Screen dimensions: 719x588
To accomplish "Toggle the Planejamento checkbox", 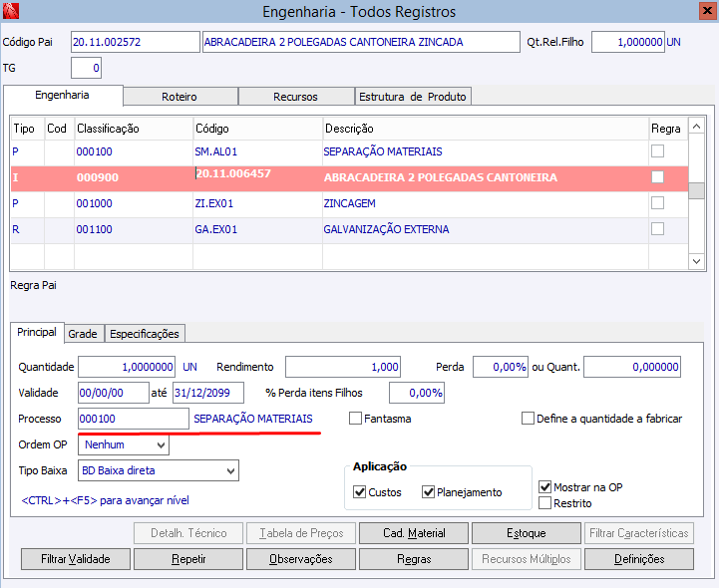I will click(x=428, y=491).
